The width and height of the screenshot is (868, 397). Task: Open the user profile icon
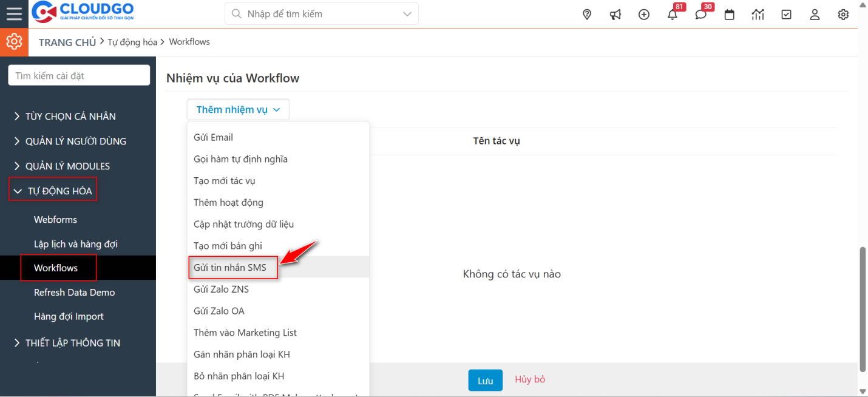tap(815, 13)
